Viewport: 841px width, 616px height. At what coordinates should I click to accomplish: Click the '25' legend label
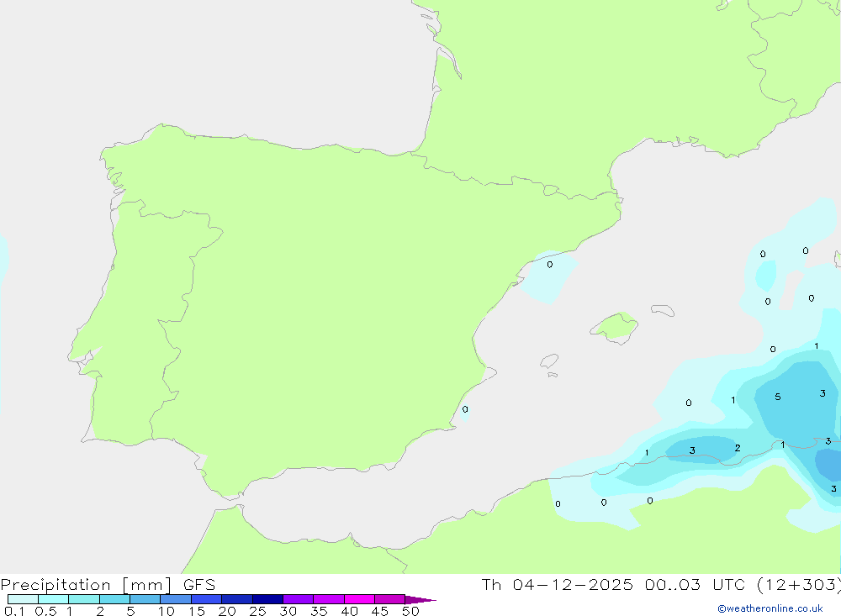tap(257, 611)
